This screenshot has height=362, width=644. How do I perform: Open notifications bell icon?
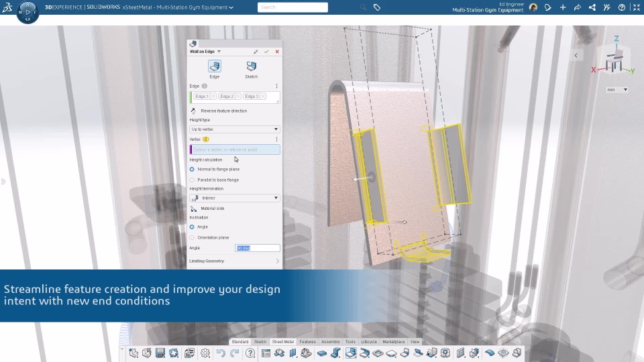coord(548,7)
